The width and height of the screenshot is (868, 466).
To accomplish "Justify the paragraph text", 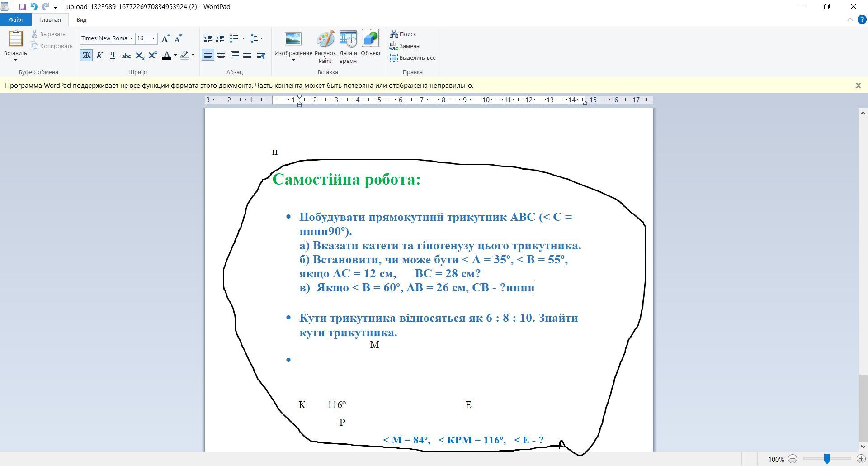I will point(247,55).
